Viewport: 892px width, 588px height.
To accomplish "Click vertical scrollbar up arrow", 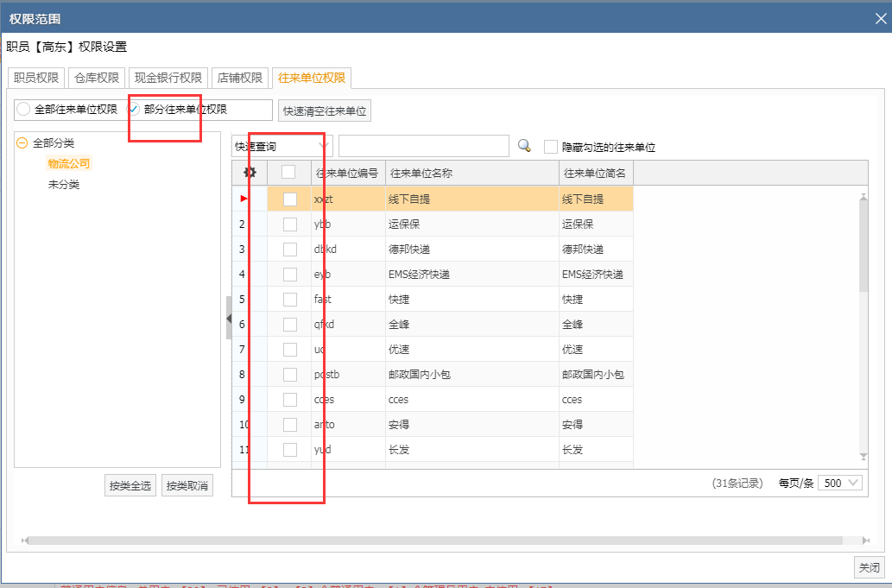I will click(x=864, y=196).
